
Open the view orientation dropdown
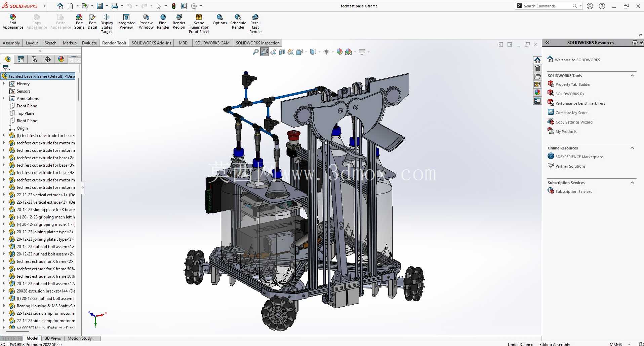tap(306, 52)
